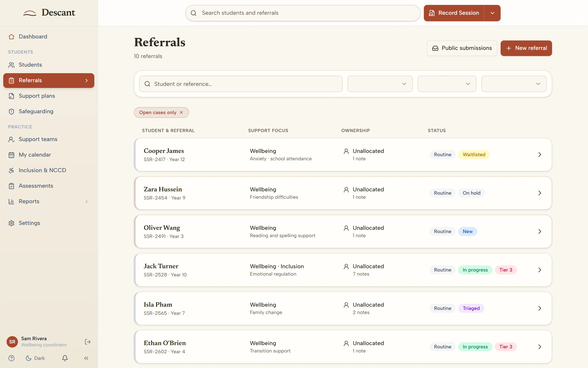Open the Dashboard page
588x368 pixels.
(49, 37)
